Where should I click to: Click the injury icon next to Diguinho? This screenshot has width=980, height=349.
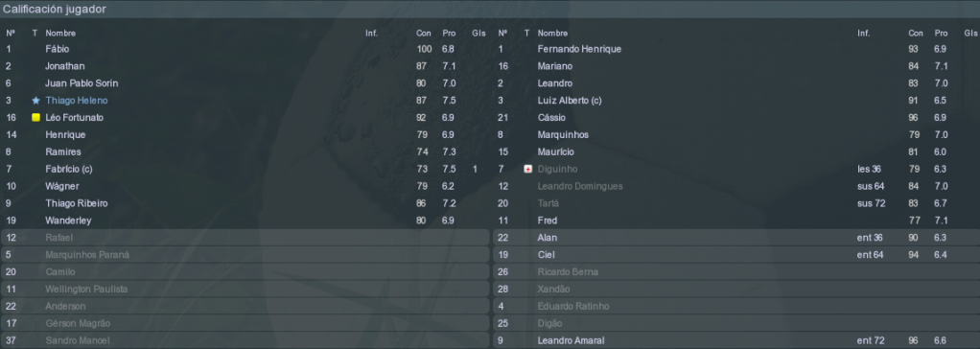click(528, 169)
